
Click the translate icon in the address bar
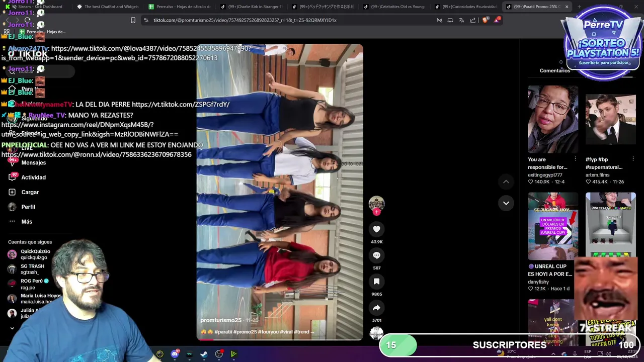(461, 20)
